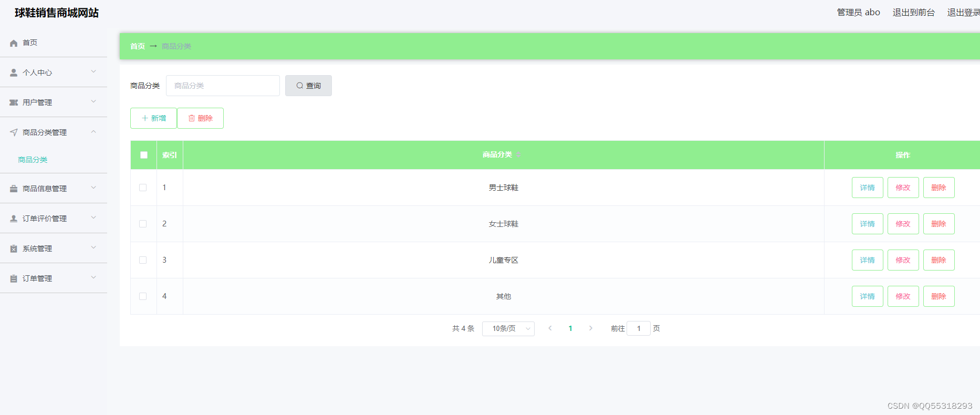Click 退出登录 link in header

964,12
